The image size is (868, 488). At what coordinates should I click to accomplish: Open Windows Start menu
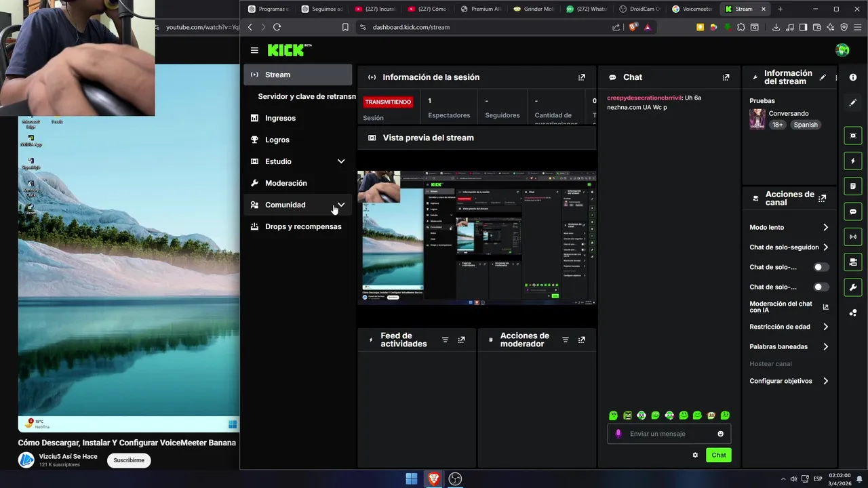(x=412, y=479)
